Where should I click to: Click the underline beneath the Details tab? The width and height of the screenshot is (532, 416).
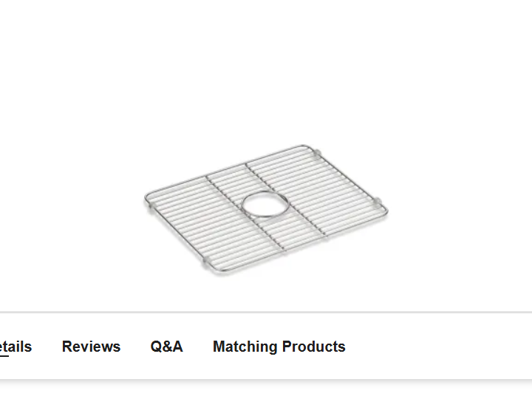(4, 356)
